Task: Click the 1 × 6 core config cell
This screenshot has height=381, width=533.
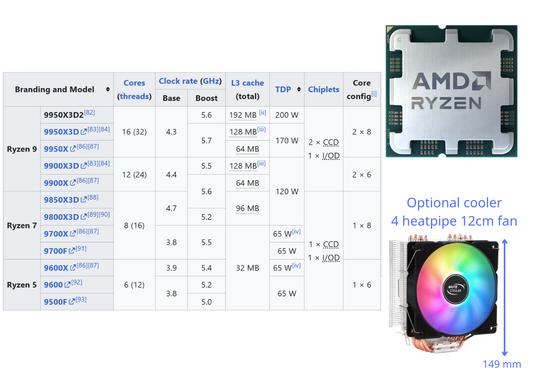Action: coord(362,285)
